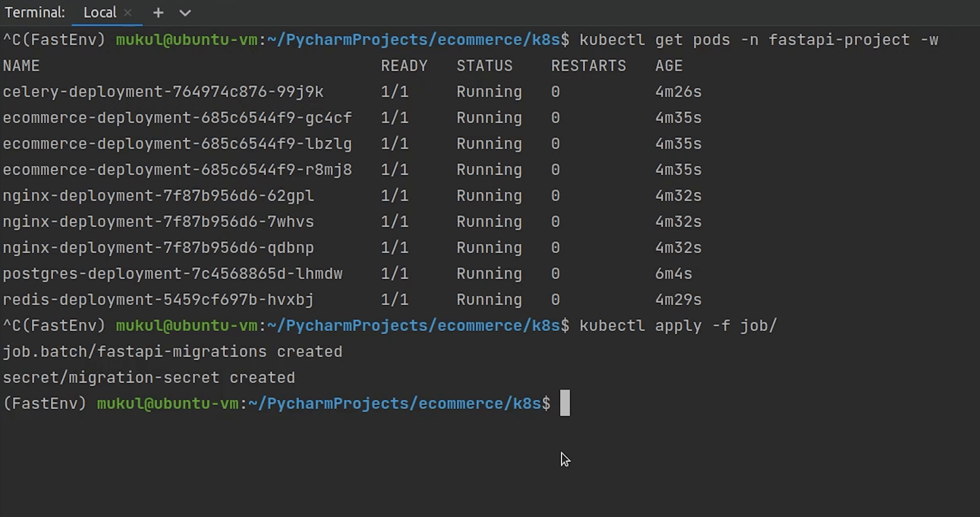Click the ecommerce-deployment-685c6544f9-gc4cf pod name
The width and height of the screenshot is (980, 517).
[177, 118]
